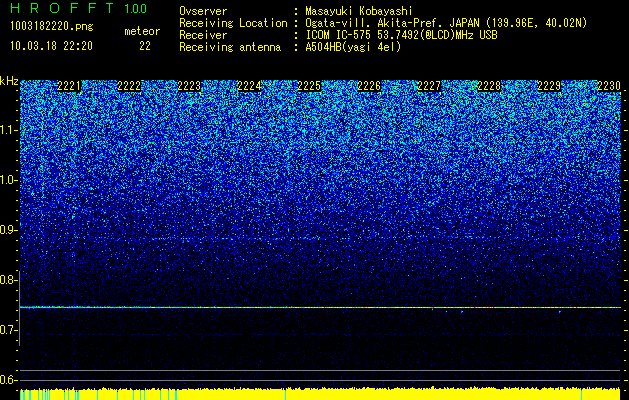
Task: Click the 1.1 kHz axis label
Action: (x=9, y=130)
